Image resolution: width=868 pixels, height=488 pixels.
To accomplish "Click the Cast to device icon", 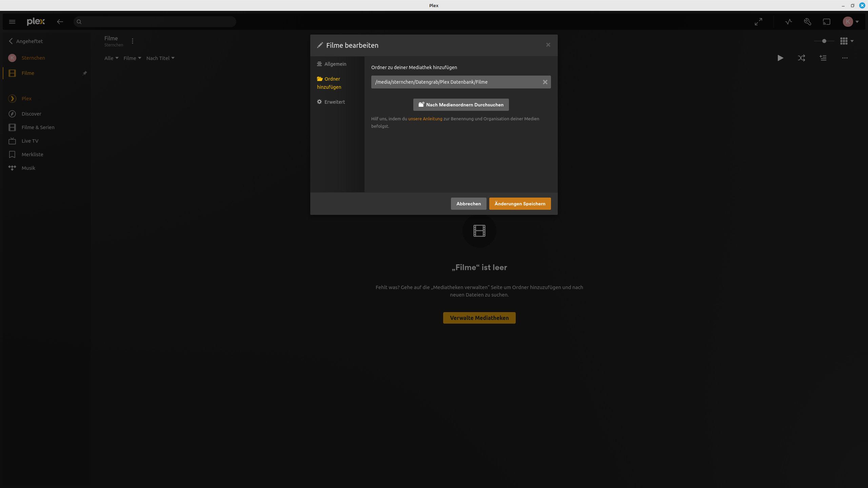I will coord(827,22).
